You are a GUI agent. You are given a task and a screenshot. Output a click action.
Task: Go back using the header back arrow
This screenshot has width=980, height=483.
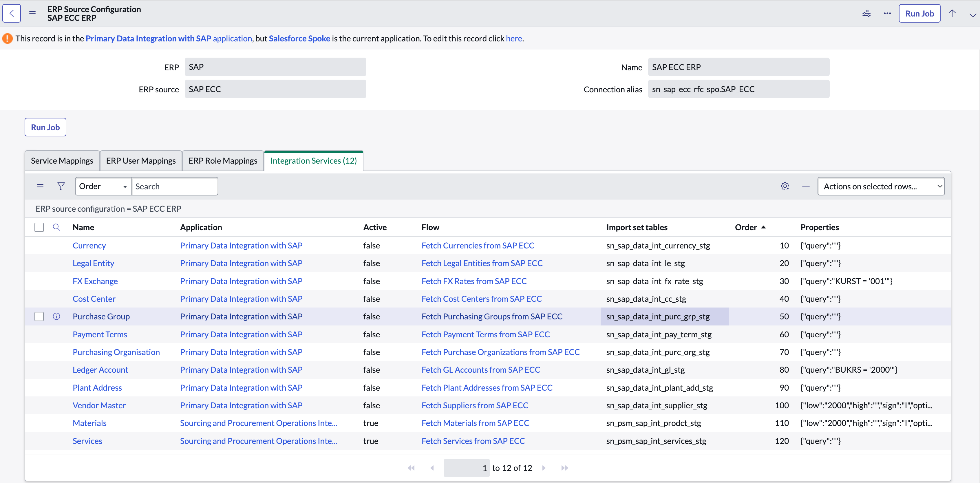click(x=12, y=13)
